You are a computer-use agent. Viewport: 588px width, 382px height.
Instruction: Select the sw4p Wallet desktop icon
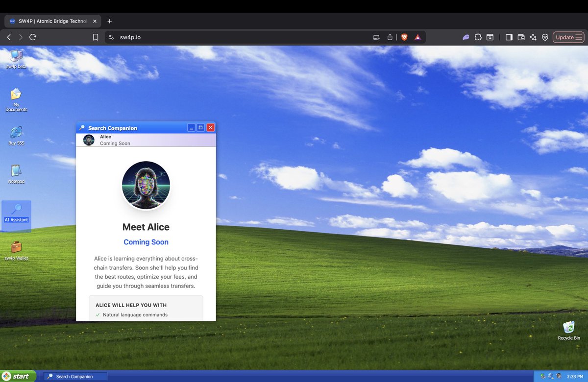point(16,251)
